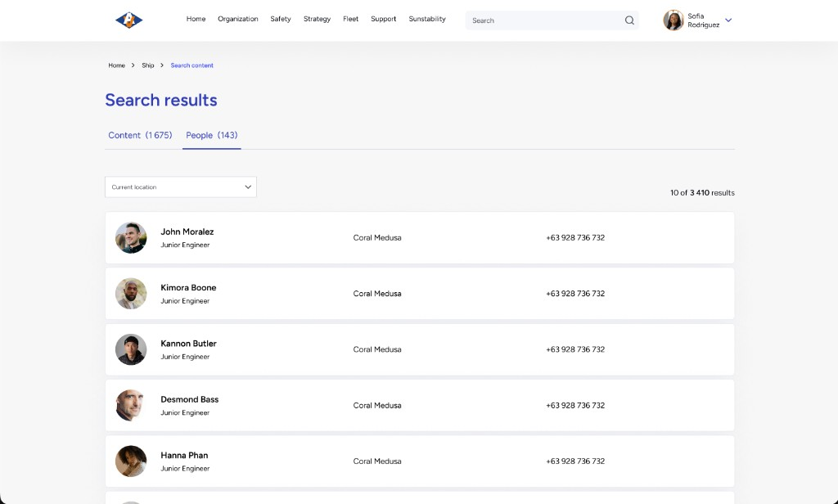Open Kimora Boone profile photo
Viewport: 838px width, 504px height.
click(x=131, y=294)
